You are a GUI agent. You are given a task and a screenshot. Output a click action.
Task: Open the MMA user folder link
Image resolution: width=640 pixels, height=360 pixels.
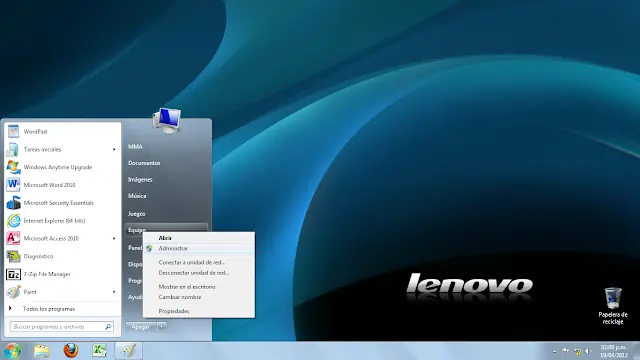pos(135,147)
